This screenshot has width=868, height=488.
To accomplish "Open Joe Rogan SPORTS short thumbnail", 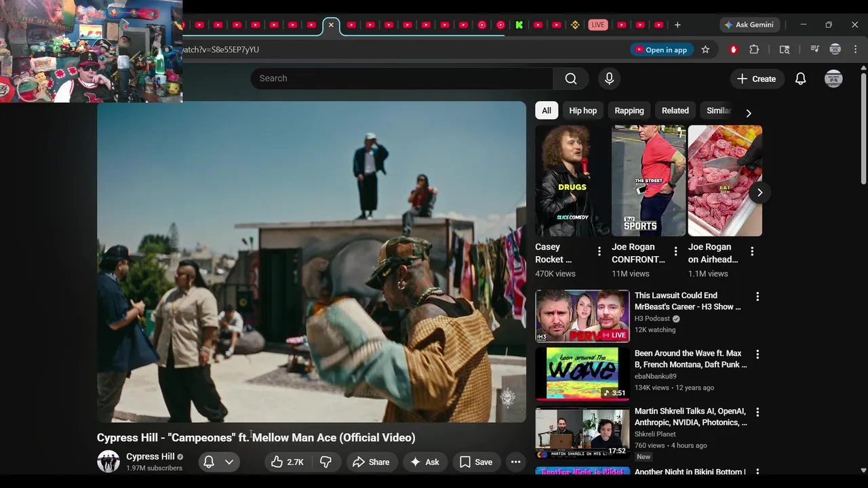I will point(648,180).
